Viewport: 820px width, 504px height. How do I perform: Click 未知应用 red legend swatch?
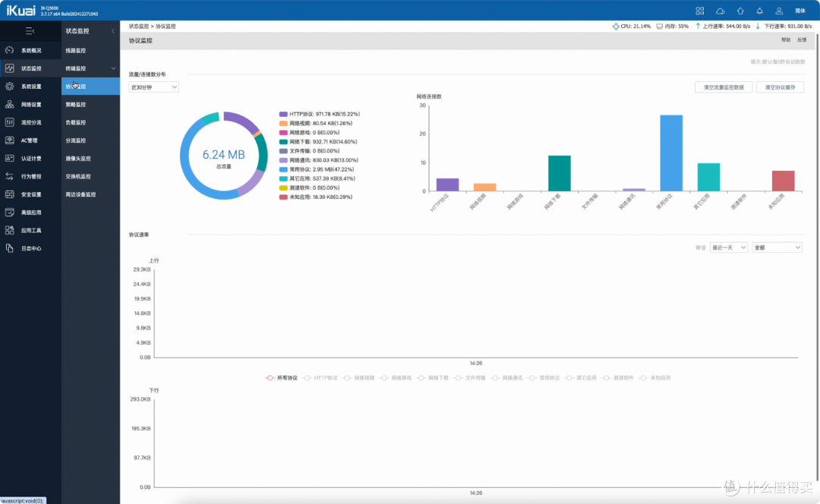(283, 197)
